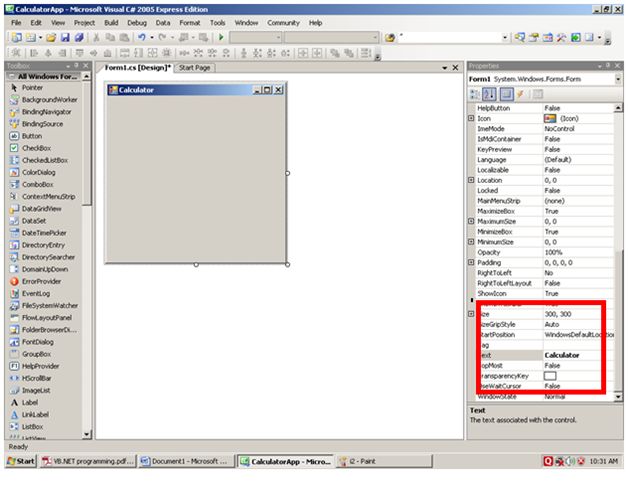Click the Windows Start button
This screenshot has width=628, height=485.
(21, 461)
